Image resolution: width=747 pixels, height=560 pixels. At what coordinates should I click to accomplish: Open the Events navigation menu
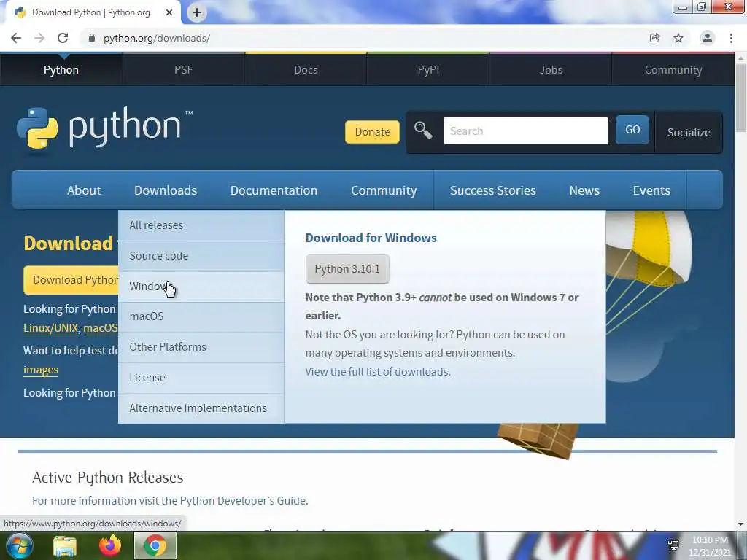(651, 190)
